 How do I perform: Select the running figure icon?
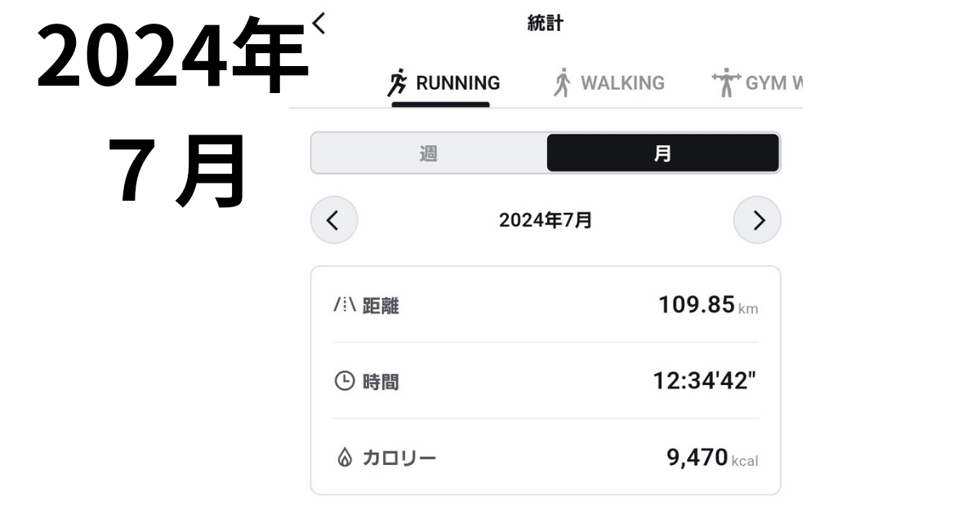pos(398,83)
